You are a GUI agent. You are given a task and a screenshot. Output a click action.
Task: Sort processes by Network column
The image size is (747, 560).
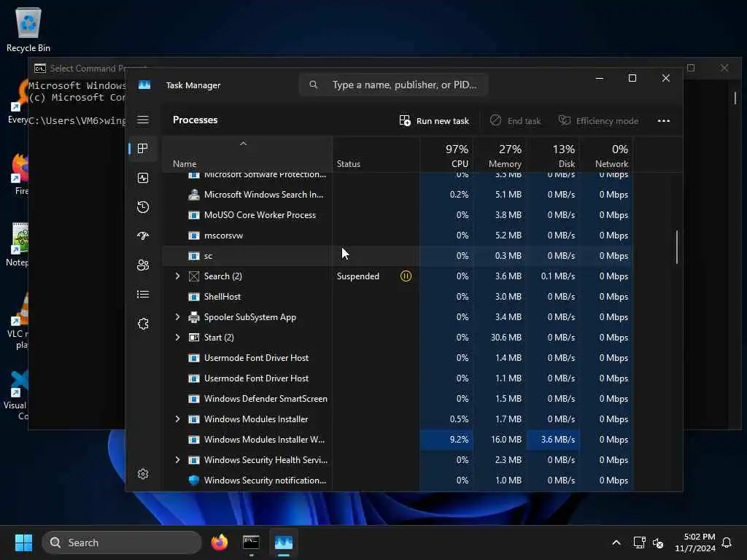pyautogui.click(x=606, y=155)
